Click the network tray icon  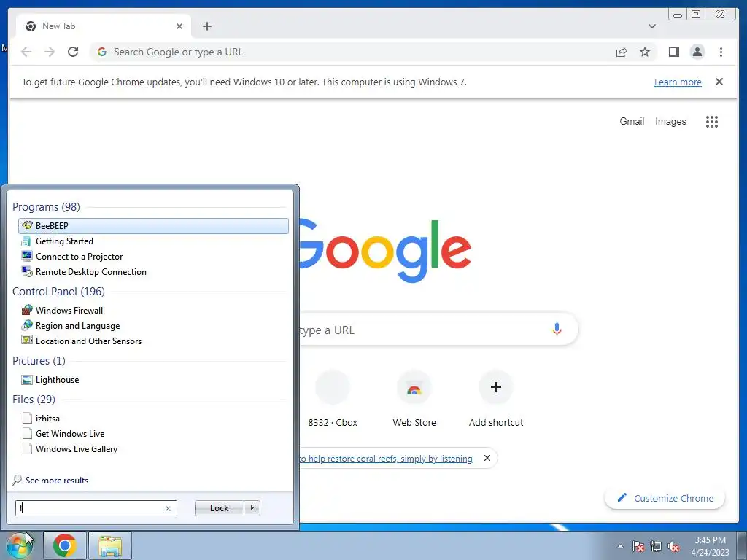[656, 547]
